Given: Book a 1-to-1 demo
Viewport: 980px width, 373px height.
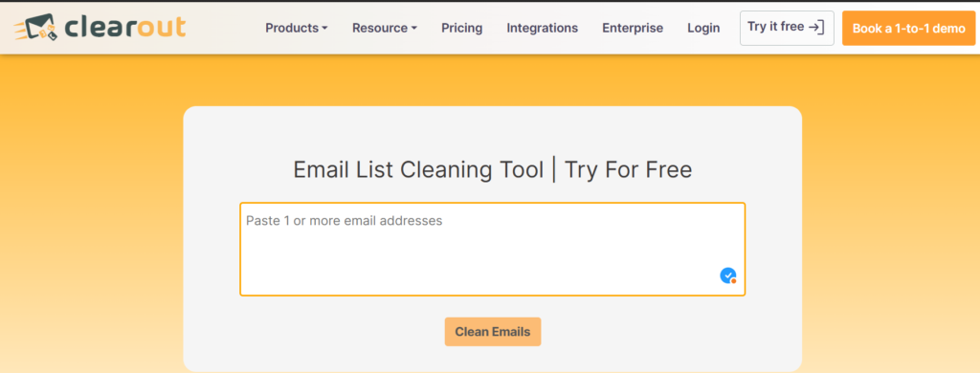Looking at the screenshot, I should (x=909, y=28).
